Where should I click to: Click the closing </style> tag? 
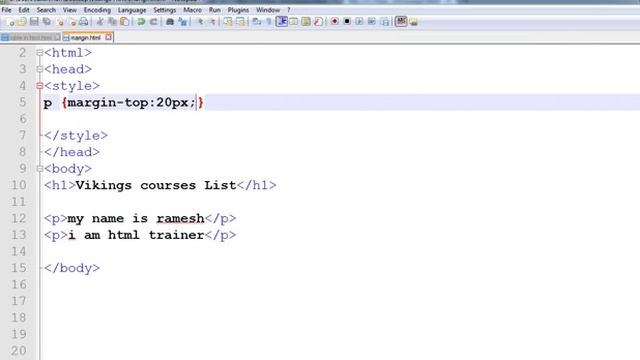pos(76,136)
